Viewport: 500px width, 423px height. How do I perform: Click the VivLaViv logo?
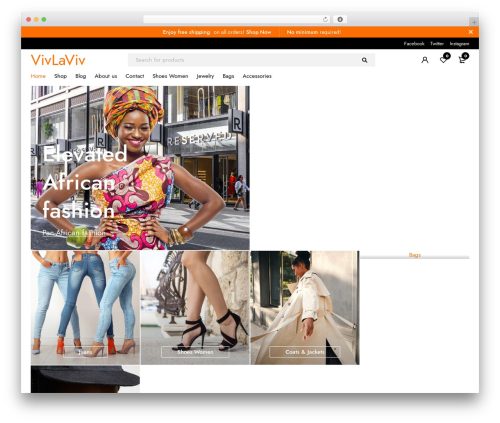(x=58, y=60)
